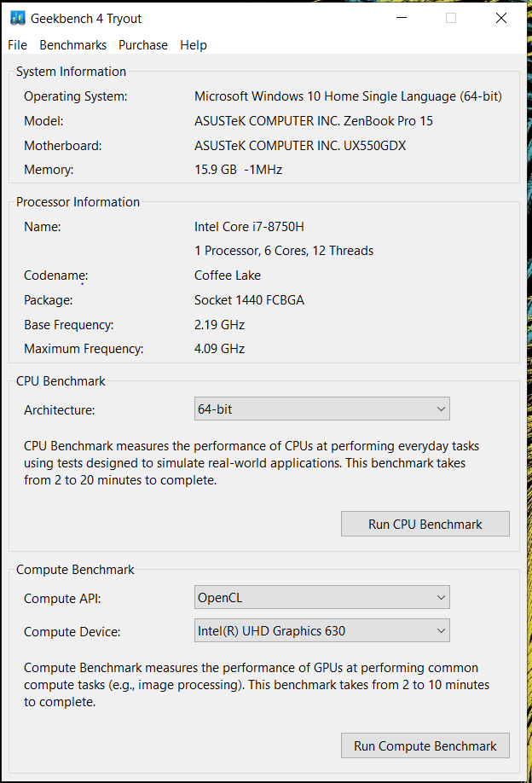Close the Geekbench 4 Tryout window
The width and height of the screenshot is (532, 783).
[x=501, y=18]
